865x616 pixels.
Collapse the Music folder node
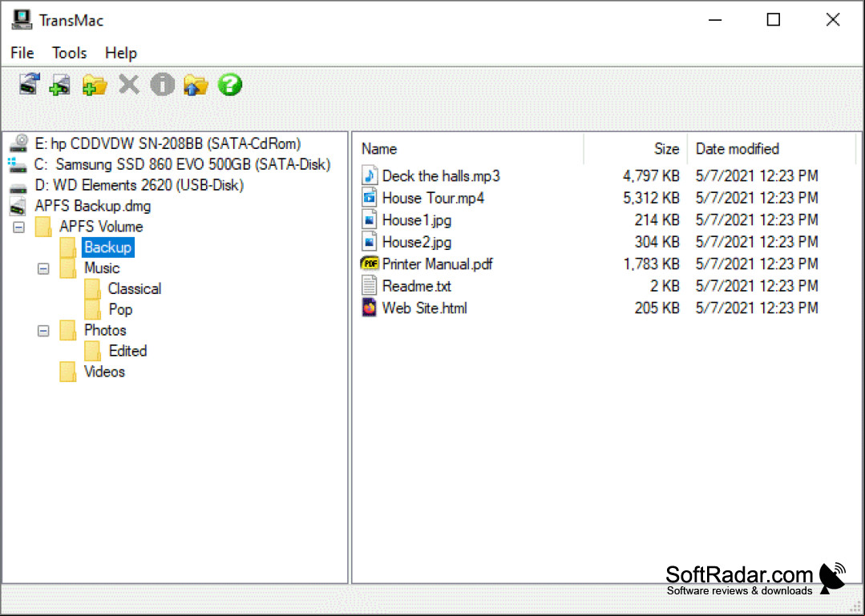[43, 269]
